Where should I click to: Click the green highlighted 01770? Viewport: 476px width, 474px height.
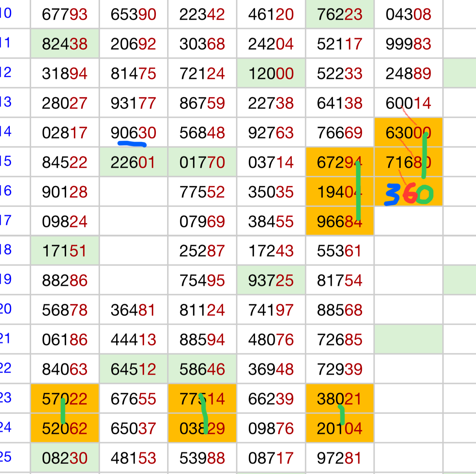pos(202,162)
